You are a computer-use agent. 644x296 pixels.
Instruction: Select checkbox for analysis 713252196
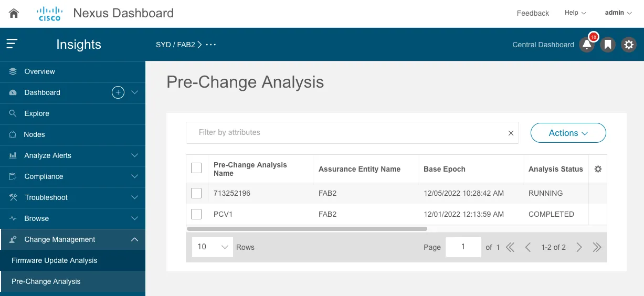pos(196,193)
